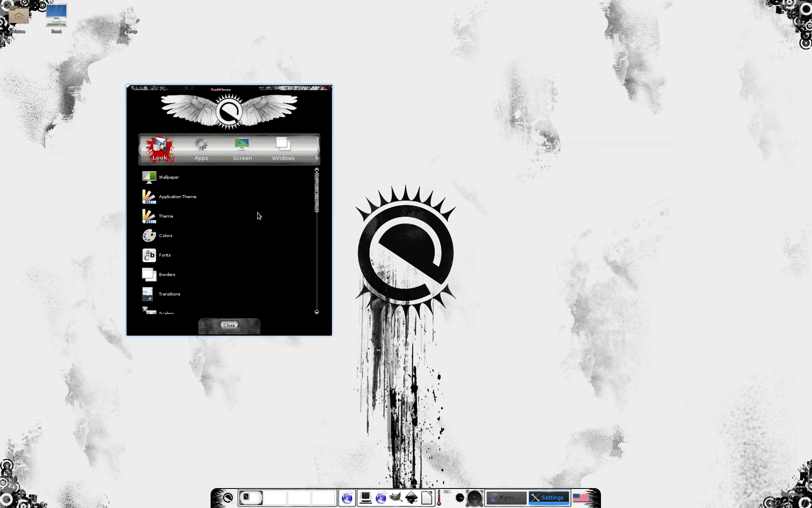The height and width of the screenshot is (508, 812).
Task: Switch to the fourth virtual desktop in pager
Action: click(x=323, y=497)
